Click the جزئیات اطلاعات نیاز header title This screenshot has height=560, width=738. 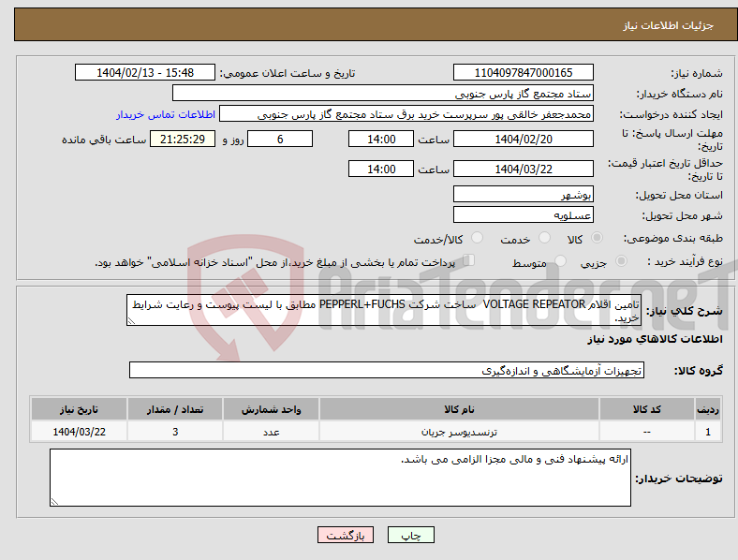669,25
